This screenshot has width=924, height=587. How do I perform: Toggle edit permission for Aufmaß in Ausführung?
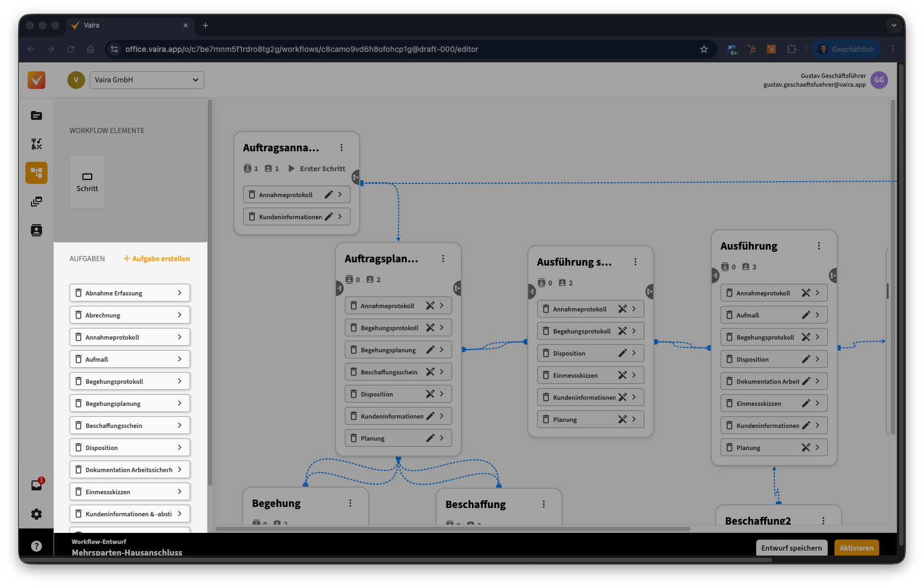(x=806, y=315)
